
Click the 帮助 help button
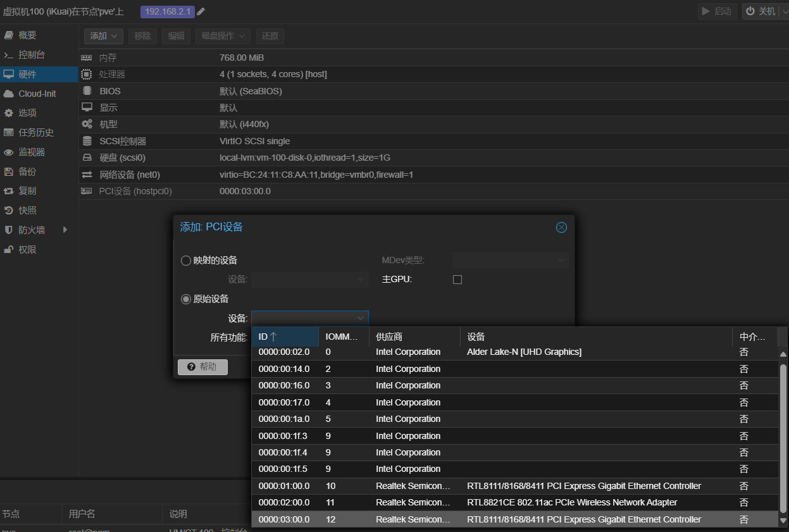(x=202, y=367)
